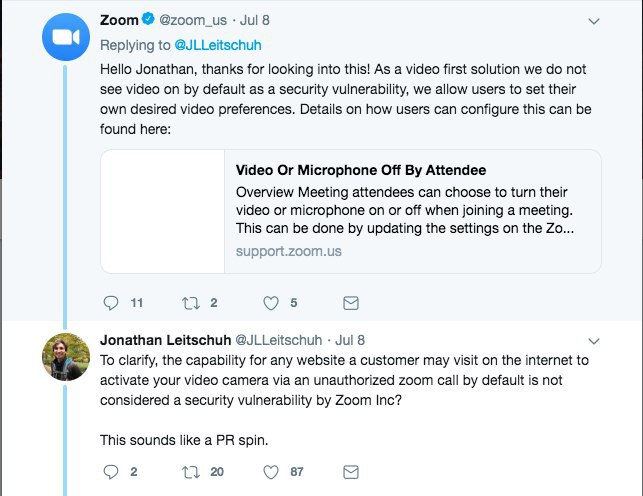Retweet the Zoom tweet
This screenshot has height=496, width=643.
pyautogui.click(x=191, y=303)
